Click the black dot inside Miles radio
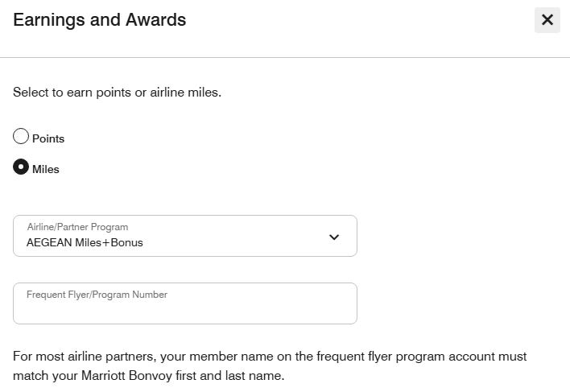The height and width of the screenshot is (392, 570). [21, 167]
